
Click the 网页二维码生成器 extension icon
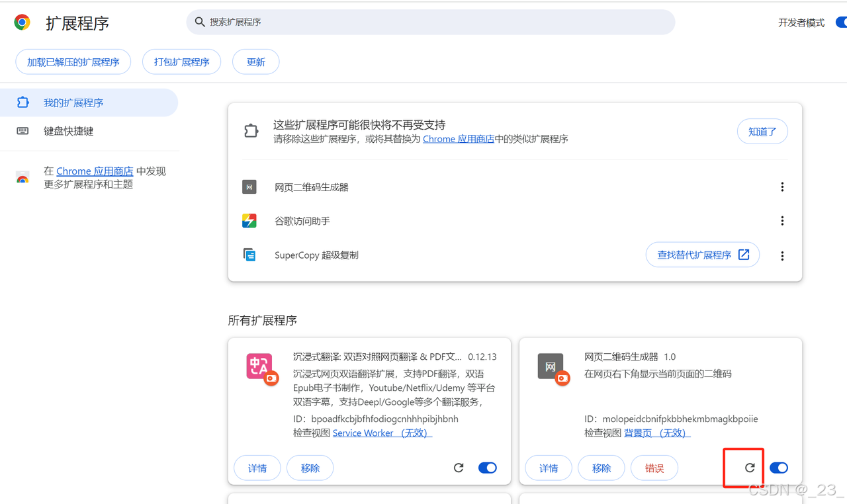249,187
